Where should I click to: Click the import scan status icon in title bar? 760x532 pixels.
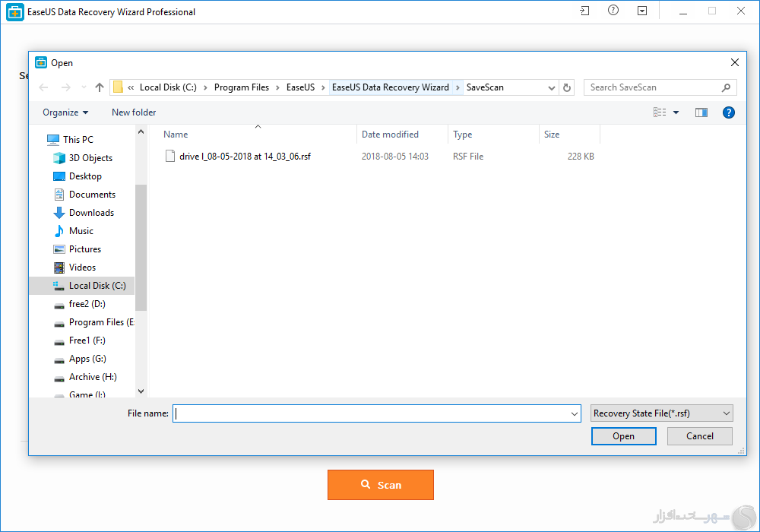(584, 11)
